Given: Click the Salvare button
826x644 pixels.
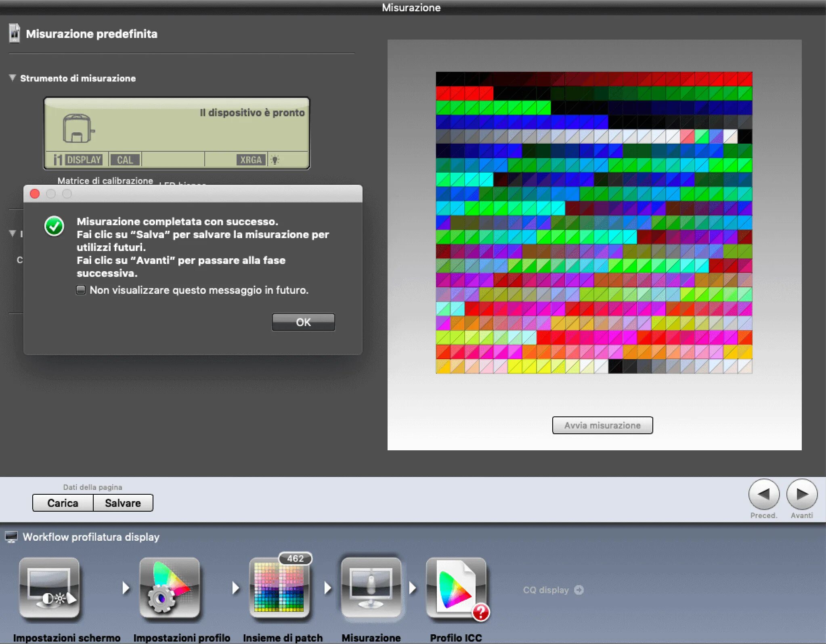Looking at the screenshot, I should [x=123, y=503].
